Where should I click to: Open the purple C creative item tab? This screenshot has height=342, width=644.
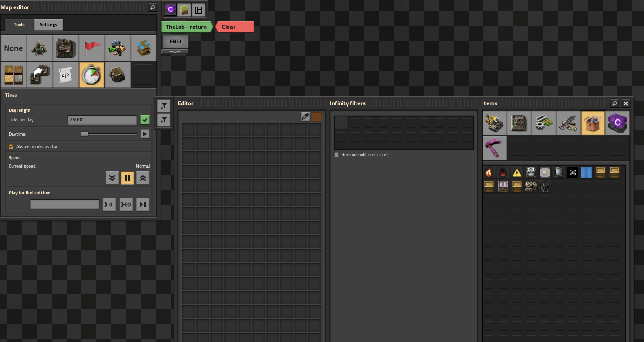click(617, 123)
